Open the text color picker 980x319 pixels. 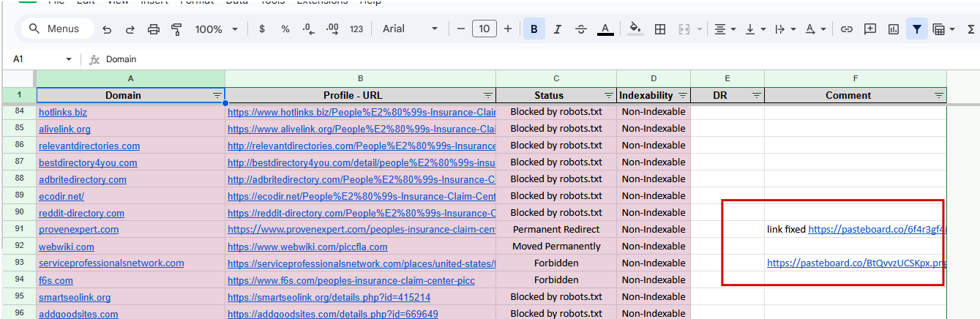[x=605, y=29]
